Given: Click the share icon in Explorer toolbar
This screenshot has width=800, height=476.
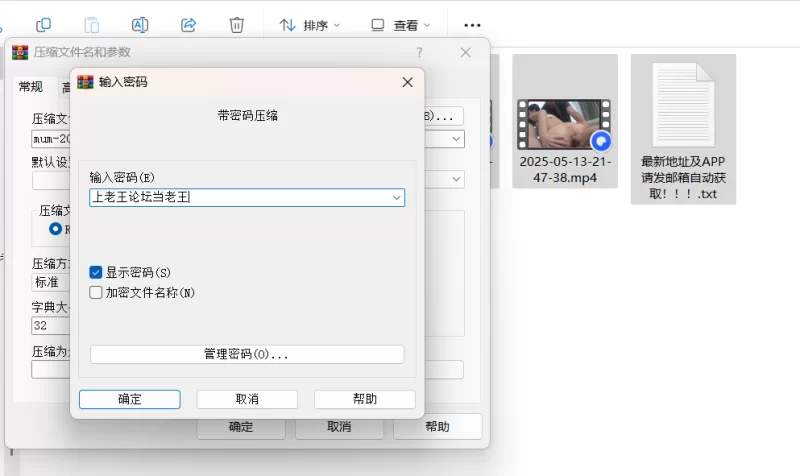Looking at the screenshot, I should tap(188, 24).
